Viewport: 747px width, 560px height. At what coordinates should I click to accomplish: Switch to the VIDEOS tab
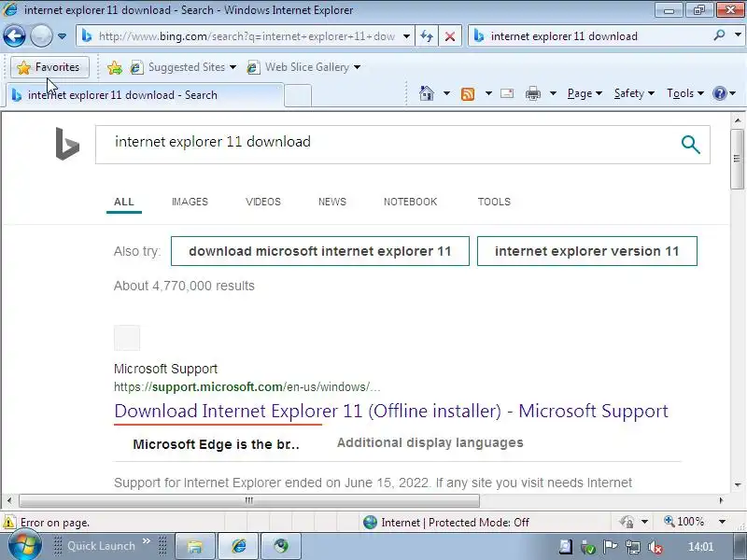pyautogui.click(x=263, y=202)
